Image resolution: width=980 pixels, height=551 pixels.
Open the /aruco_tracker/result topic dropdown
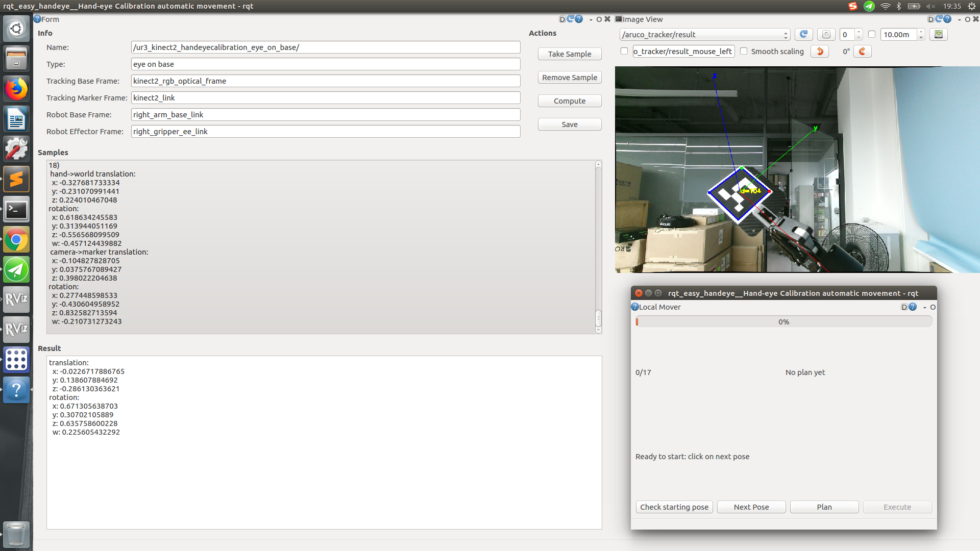pyautogui.click(x=704, y=34)
